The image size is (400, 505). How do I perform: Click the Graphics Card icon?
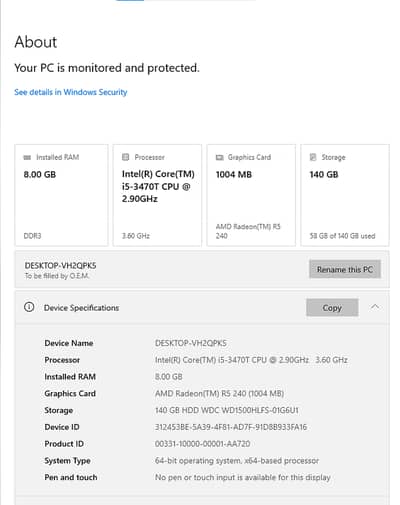point(219,157)
